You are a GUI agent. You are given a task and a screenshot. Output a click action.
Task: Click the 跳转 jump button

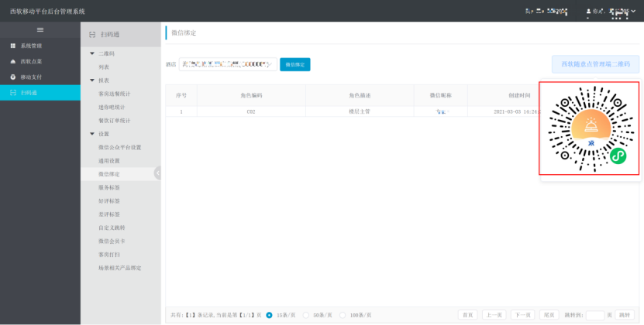[625, 315]
